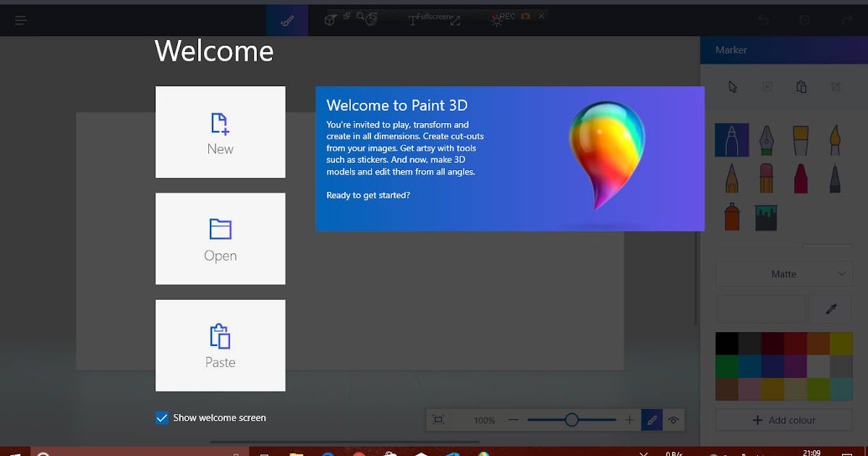Pick the Spray can tool

tap(731, 216)
